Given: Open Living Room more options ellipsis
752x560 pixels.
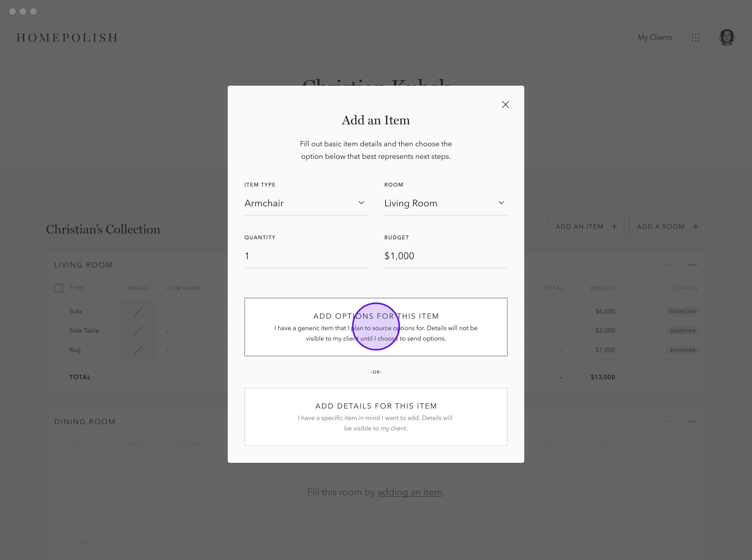Looking at the screenshot, I should point(670,265).
